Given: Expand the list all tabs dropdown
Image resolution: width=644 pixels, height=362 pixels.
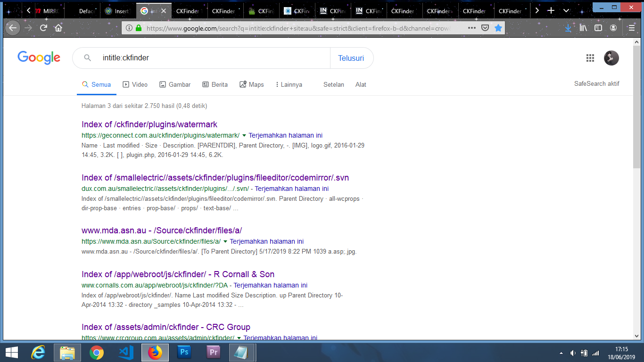Looking at the screenshot, I should click(566, 10).
